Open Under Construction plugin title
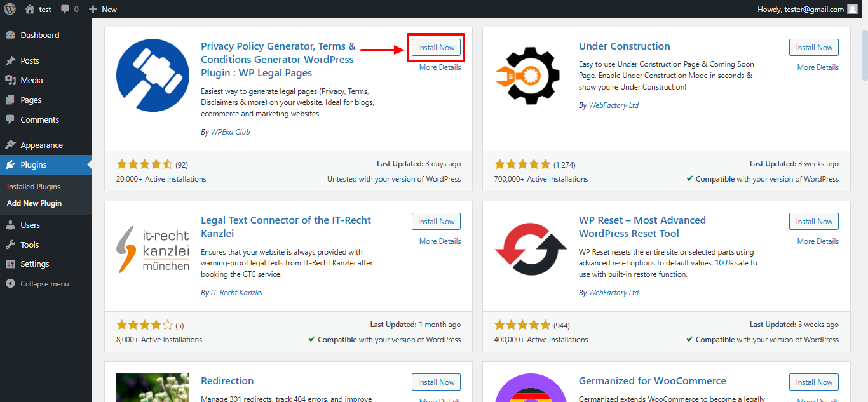 tap(624, 46)
